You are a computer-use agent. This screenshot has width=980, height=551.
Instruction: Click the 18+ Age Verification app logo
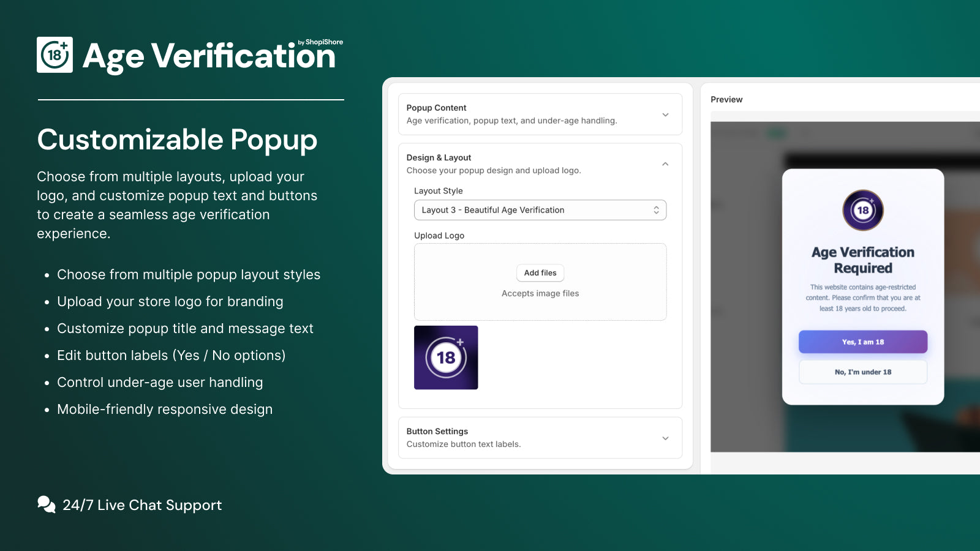coord(55,55)
